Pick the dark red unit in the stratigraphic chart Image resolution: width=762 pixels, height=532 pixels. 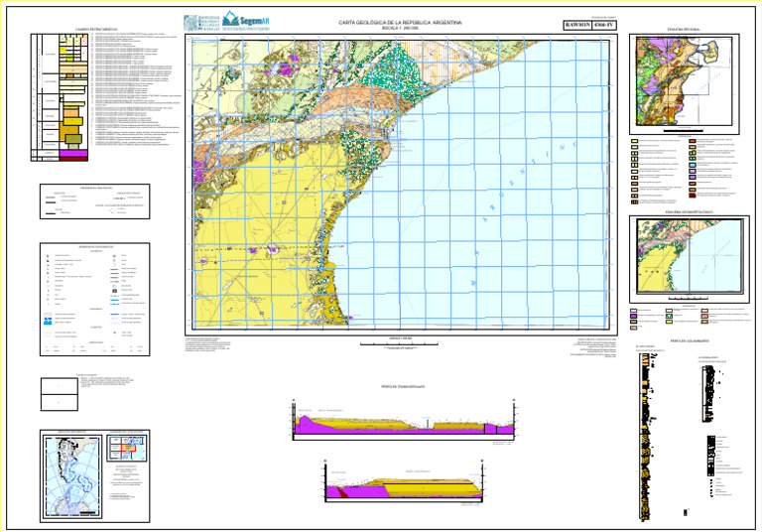(72, 159)
